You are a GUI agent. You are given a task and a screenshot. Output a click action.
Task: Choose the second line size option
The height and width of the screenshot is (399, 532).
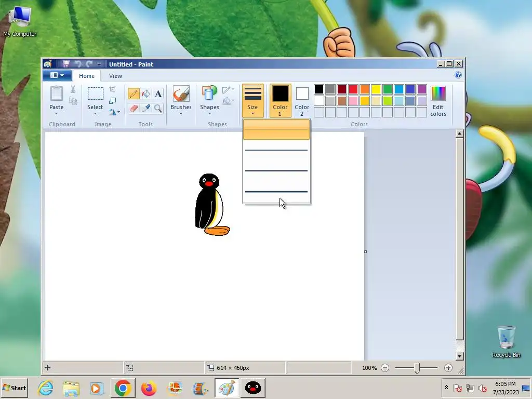(276, 150)
